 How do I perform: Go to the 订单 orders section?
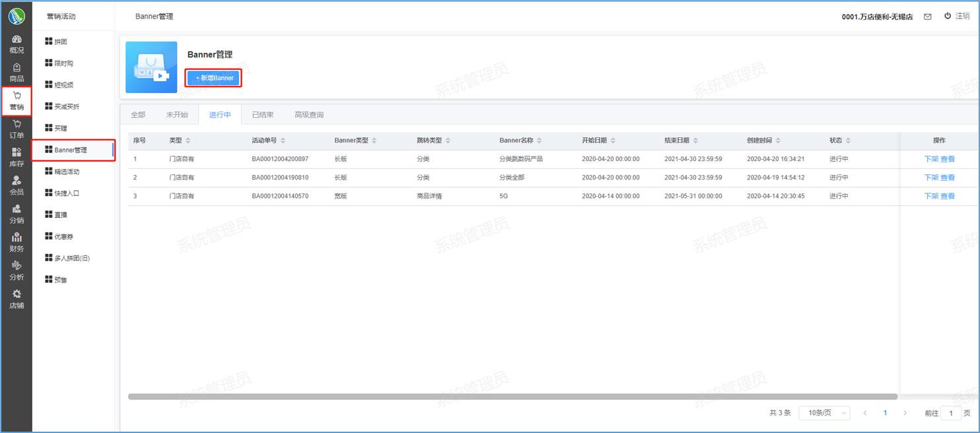pyautogui.click(x=17, y=129)
